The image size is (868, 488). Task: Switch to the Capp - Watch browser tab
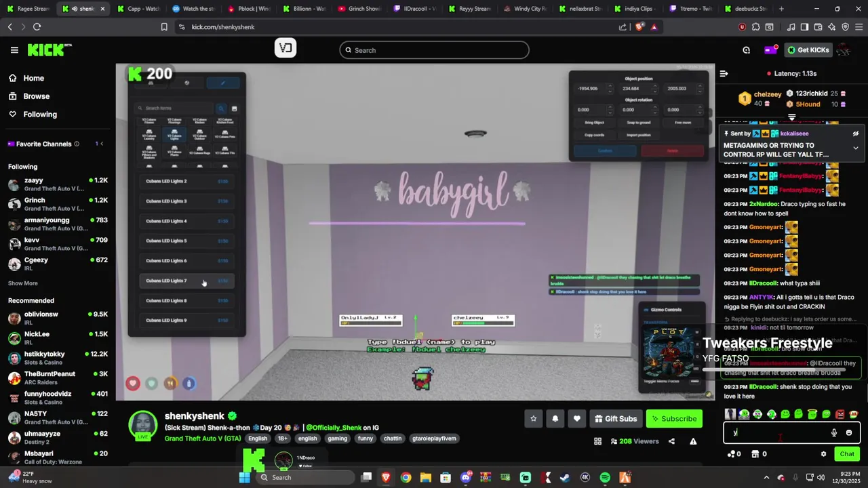[139, 9]
